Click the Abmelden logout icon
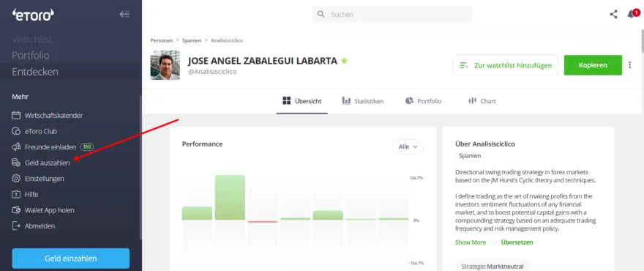 [16, 226]
